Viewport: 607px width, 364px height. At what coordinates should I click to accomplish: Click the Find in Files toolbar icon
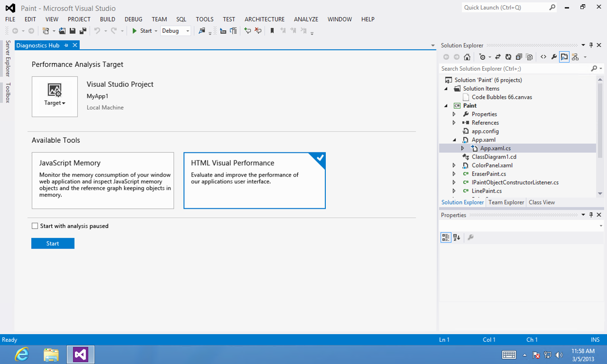tap(202, 31)
